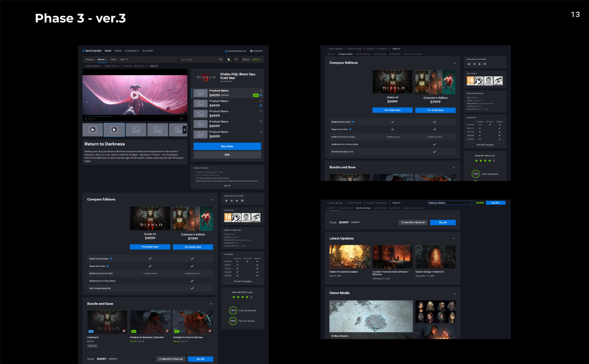Viewport: 589px width, 364px height.
Task: Click the empty fifth rating star in the top-right mockup
Action: point(494,160)
